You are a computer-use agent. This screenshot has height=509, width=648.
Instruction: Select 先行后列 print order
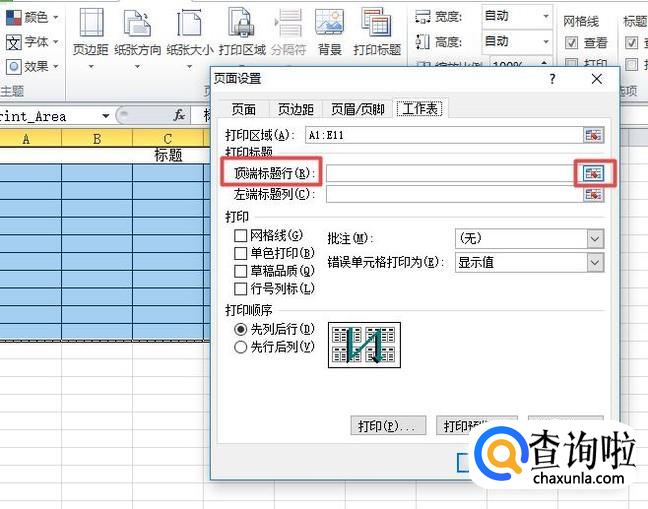240,347
